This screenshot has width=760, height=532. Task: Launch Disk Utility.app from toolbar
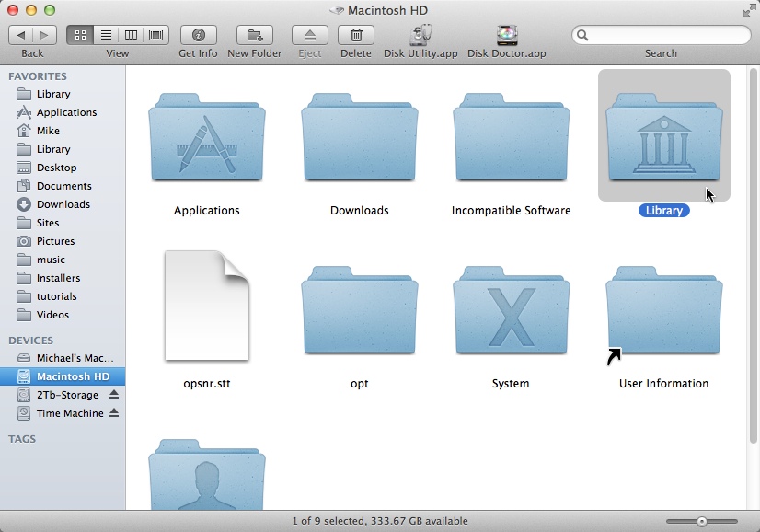[420, 35]
